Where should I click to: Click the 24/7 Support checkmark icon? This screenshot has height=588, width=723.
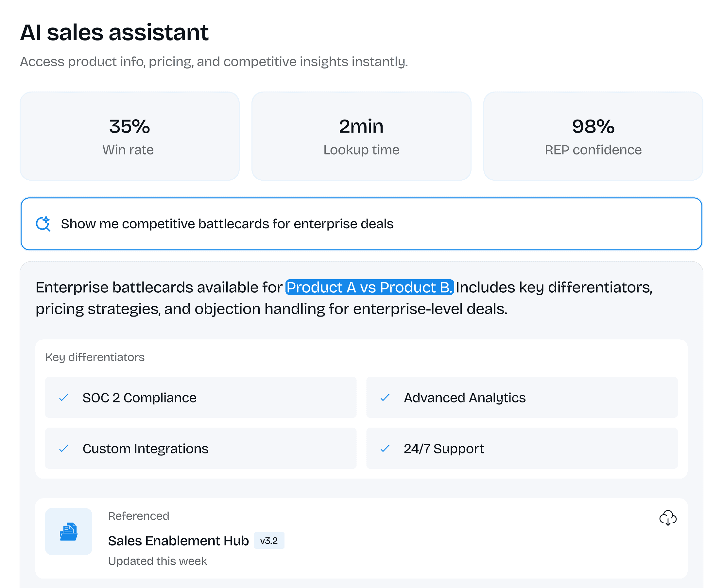385,449
